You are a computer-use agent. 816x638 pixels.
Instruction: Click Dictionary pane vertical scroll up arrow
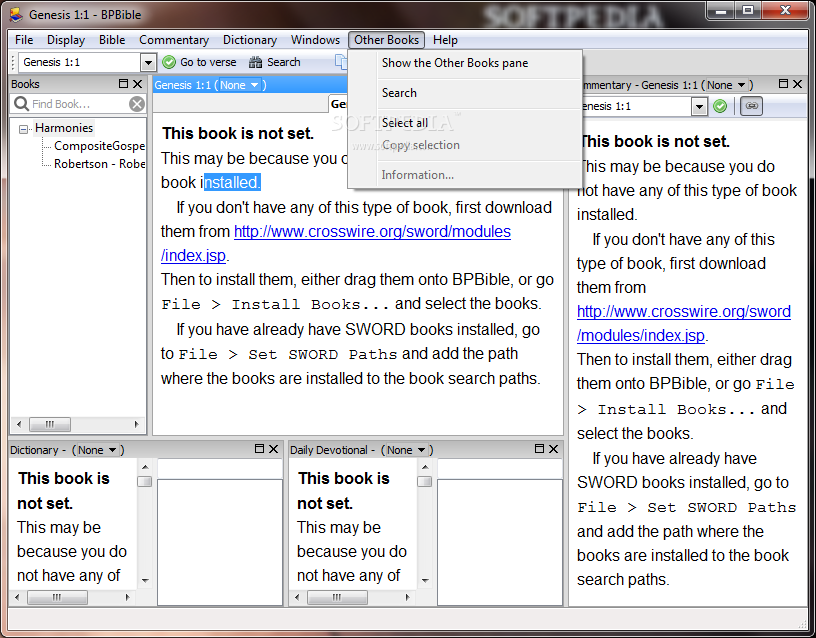click(x=145, y=467)
